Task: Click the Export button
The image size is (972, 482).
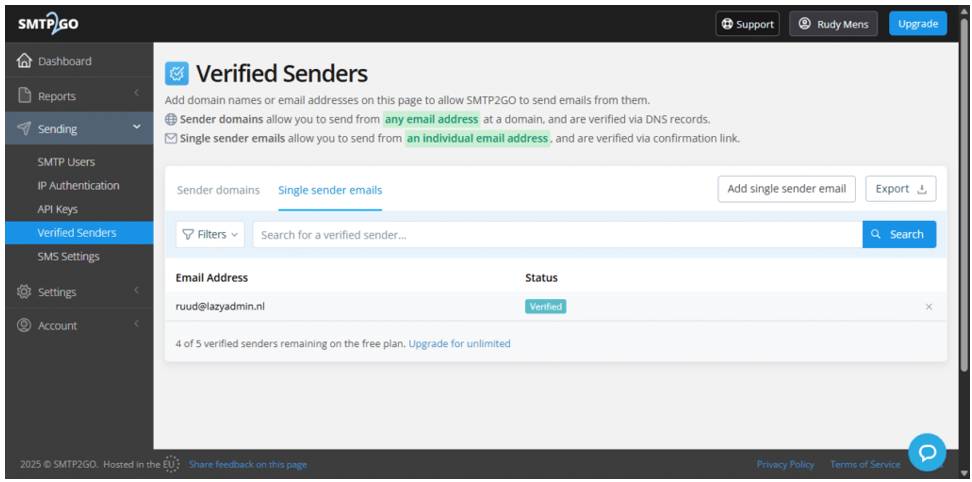Action: pyautogui.click(x=901, y=189)
